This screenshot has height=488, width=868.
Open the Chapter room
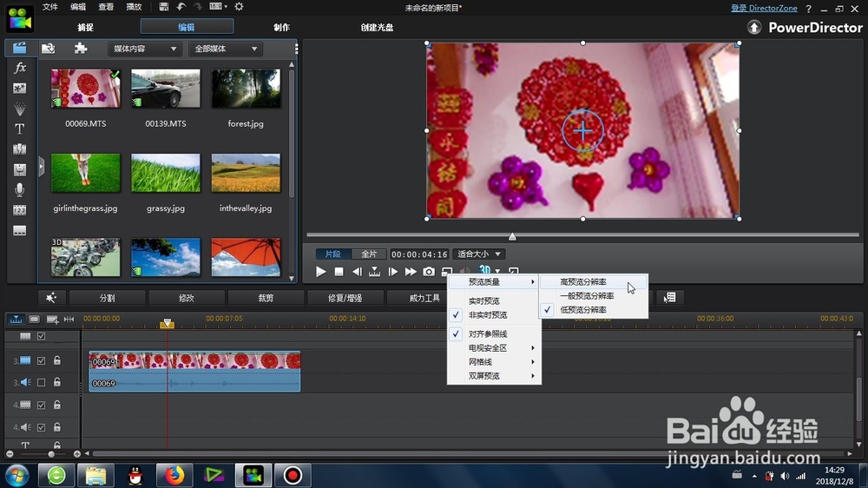point(19,210)
